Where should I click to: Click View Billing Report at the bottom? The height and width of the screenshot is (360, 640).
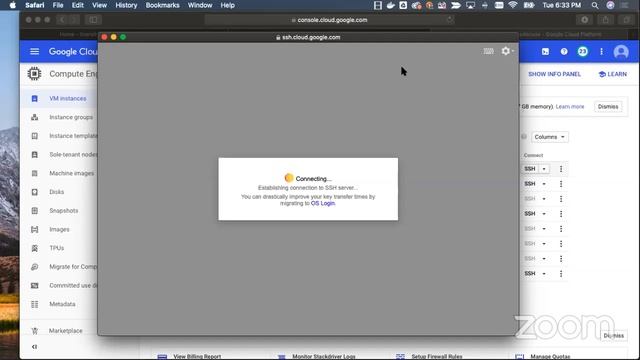pyautogui.click(x=197, y=357)
